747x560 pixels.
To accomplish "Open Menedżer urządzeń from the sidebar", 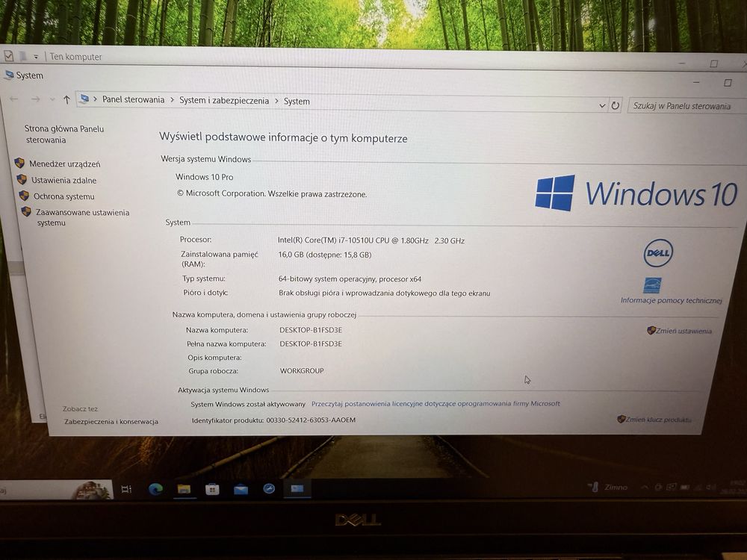I will 65,164.
